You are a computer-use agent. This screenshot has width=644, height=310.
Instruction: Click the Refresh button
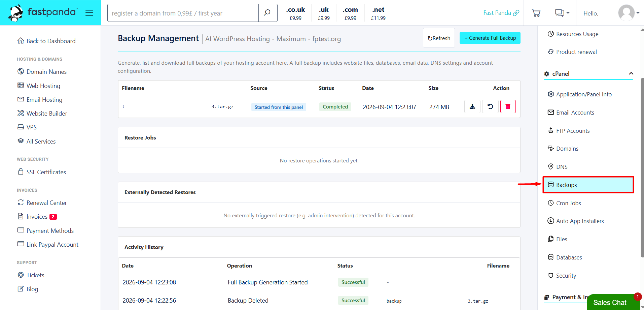(439, 38)
